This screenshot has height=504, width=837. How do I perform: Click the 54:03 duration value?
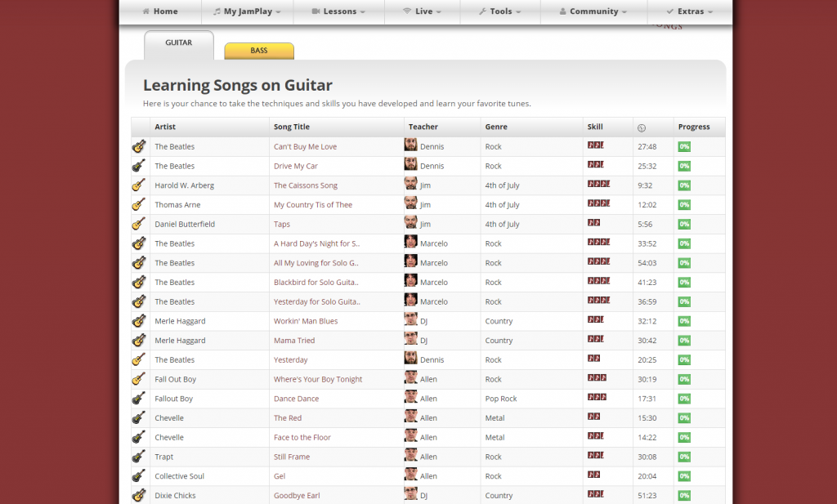click(x=647, y=263)
